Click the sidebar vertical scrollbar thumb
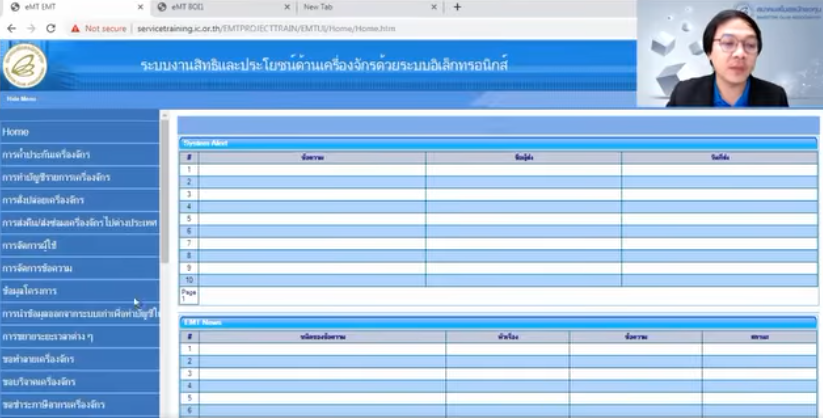 coord(165,192)
